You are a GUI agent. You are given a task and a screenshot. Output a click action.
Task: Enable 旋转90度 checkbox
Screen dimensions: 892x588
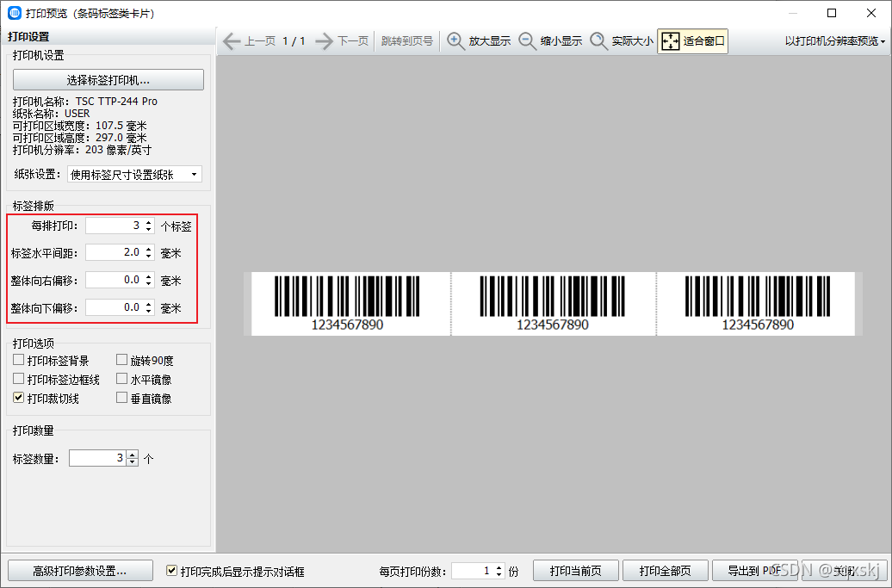[121, 360]
